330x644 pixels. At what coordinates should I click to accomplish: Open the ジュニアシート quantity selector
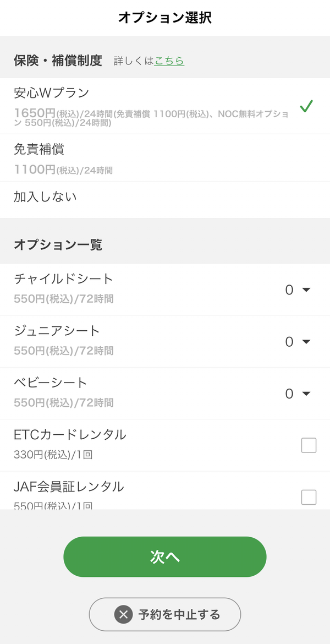tap(298, 342)
